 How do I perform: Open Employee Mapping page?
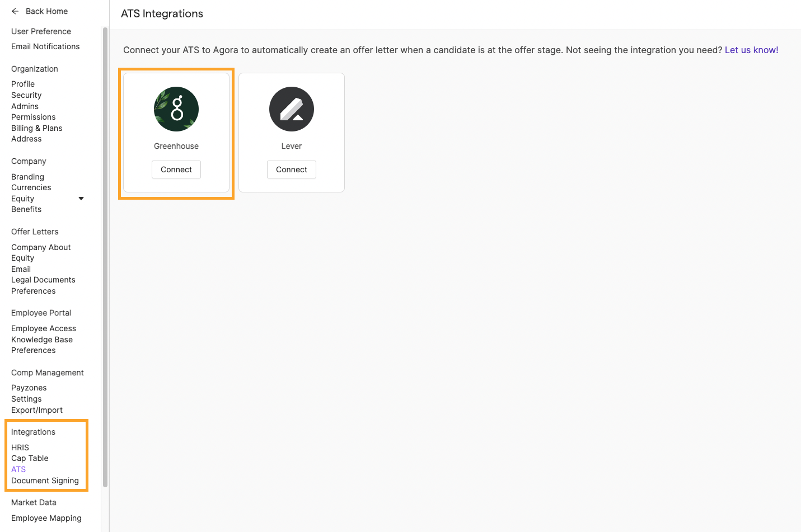click(x=46, y=518)
